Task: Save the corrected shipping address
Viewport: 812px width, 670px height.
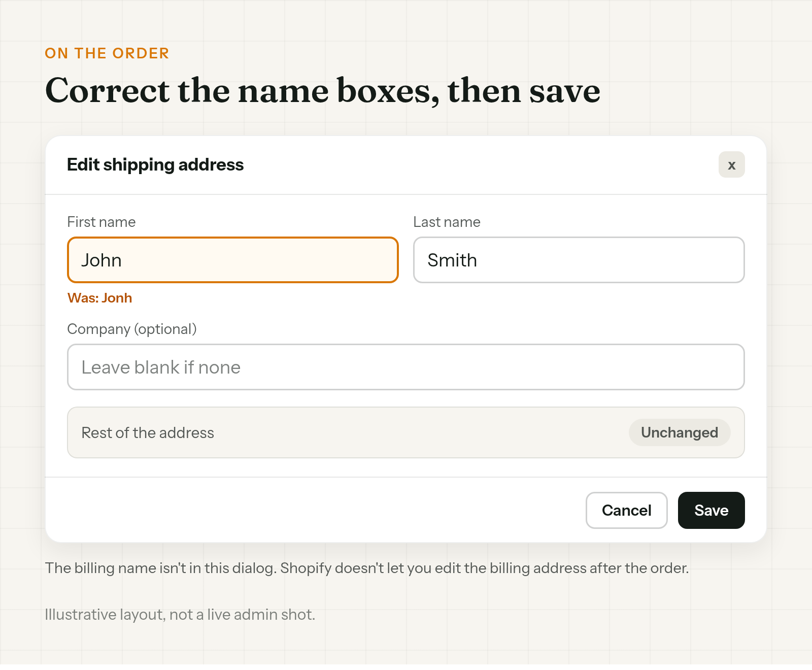Action: click(712, 510)
